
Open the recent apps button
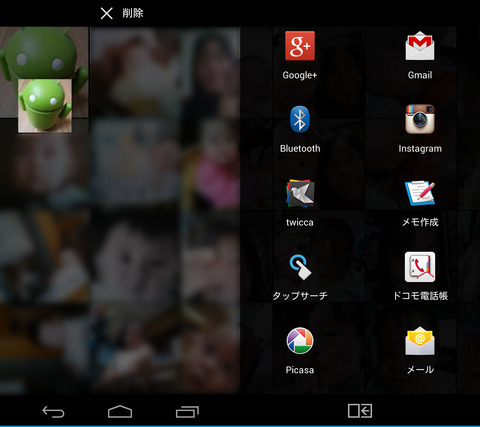187,412
